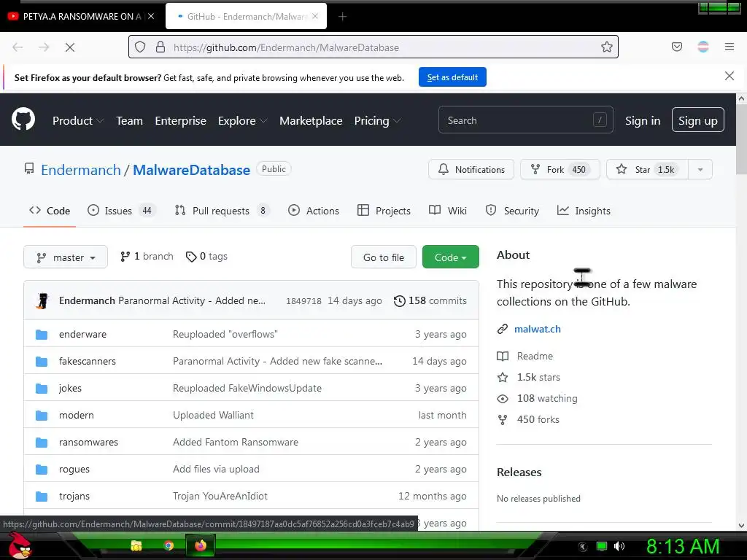Viewport: 747px width, 560px height.
Task: Star the repository
Action: tap(647, 169)
